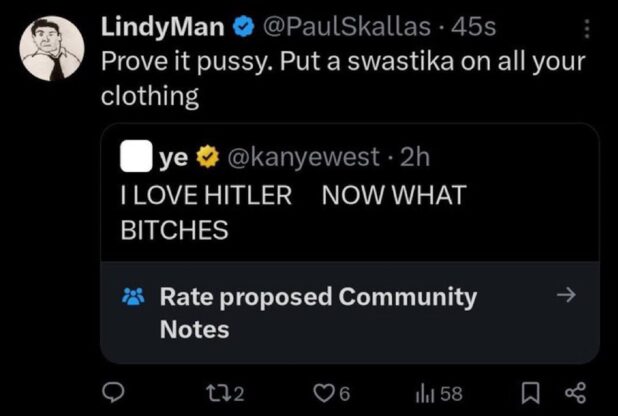Click the reply speech bubble icon
618x416 pixels.
coord(114,393)
